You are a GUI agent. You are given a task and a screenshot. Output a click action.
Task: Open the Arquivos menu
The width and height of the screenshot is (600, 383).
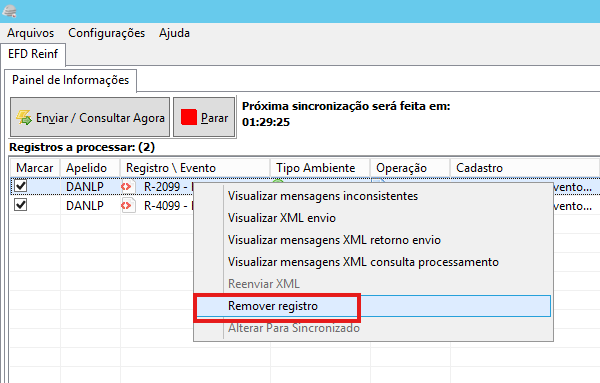(x=31, y=33)
